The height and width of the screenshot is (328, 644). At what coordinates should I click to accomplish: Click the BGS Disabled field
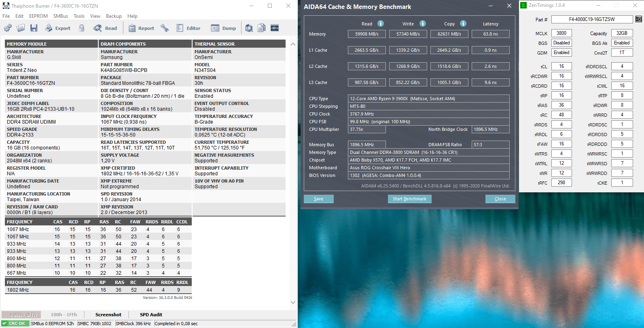click(x=561, y=43)
